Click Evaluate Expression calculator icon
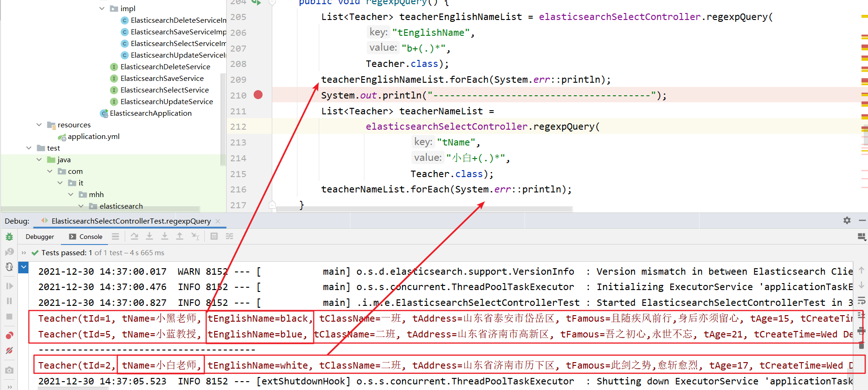The image size is (868, 390). click(214, 237)
